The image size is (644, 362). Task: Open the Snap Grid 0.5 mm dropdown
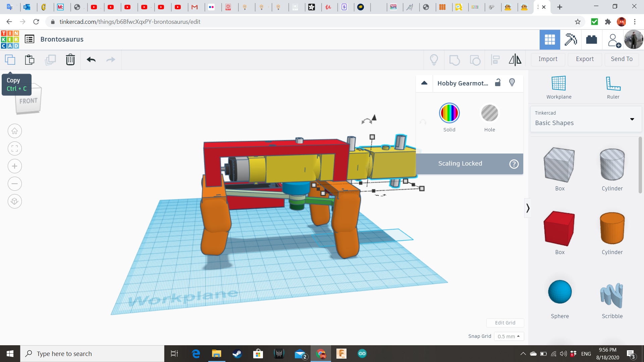508,336
